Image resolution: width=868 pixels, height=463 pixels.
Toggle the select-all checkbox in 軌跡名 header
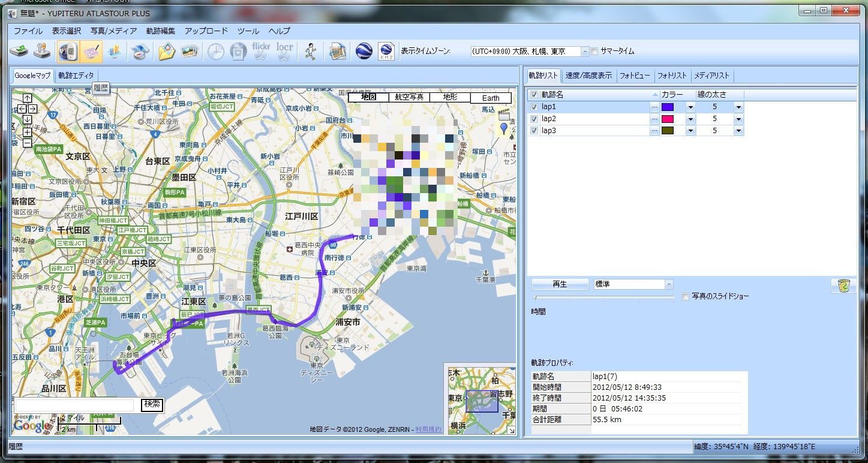pos(534,95)
